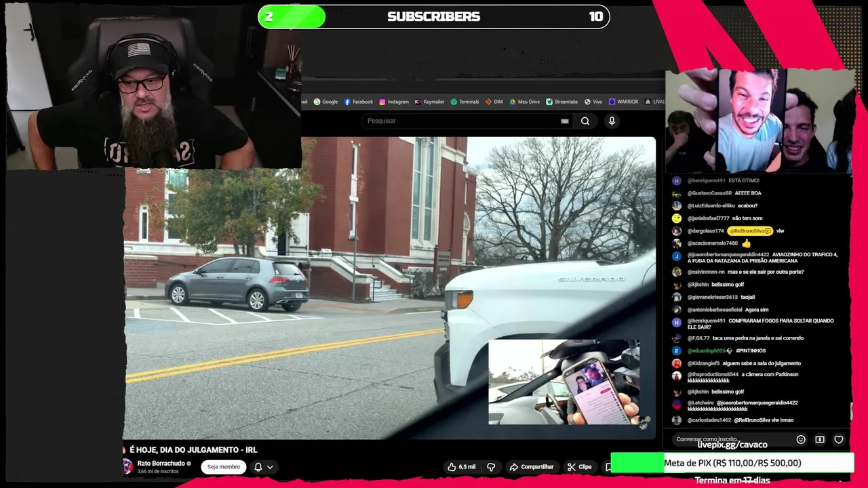Open the Streamlabs bookmark
The image size is (868, 488).
562,102
